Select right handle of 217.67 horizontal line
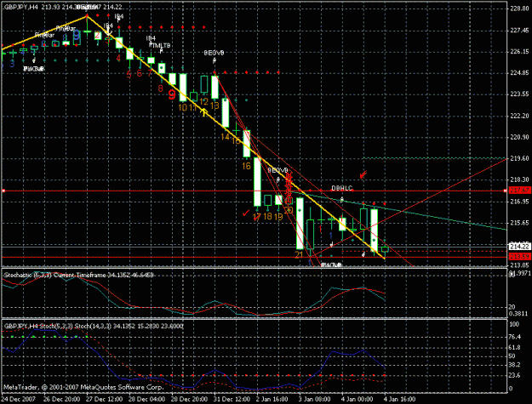 pos(506,191)
